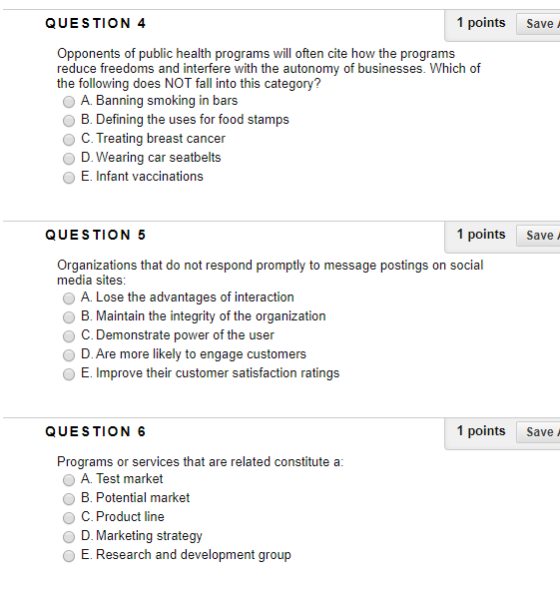The width and height of the screenshot is (560, 592).
Task: Click the Question 6 heading
Action: coord(96,432)
